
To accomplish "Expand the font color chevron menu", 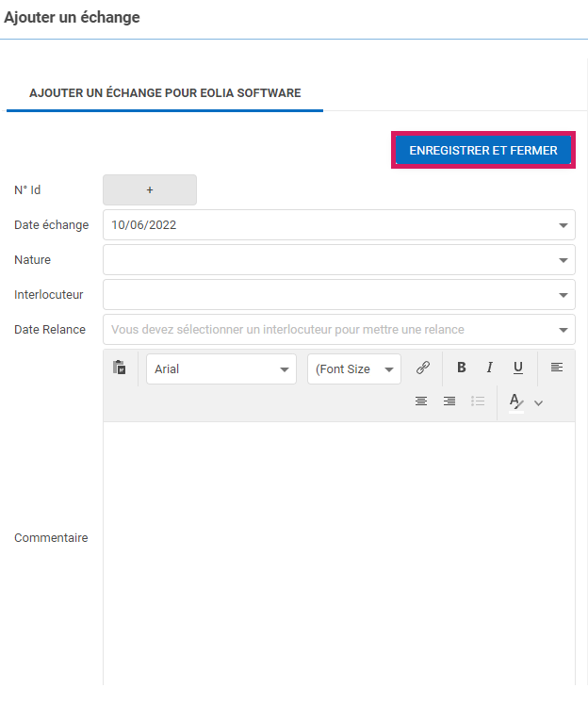I will 539,403.
